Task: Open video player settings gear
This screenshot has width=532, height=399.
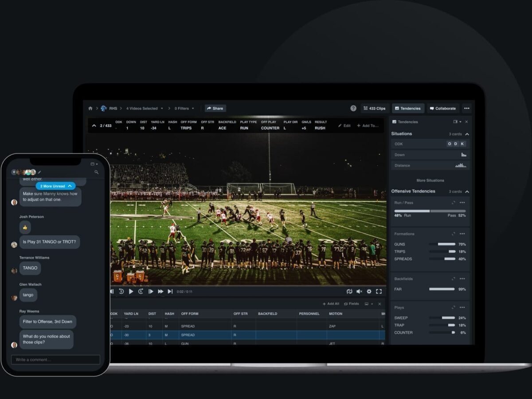Action: 369,291
